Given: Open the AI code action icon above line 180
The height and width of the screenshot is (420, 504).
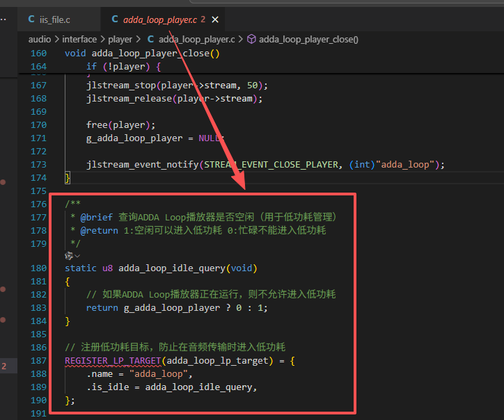Looking at the screenshot, I should pyautogui.click(x=68, y=256).
